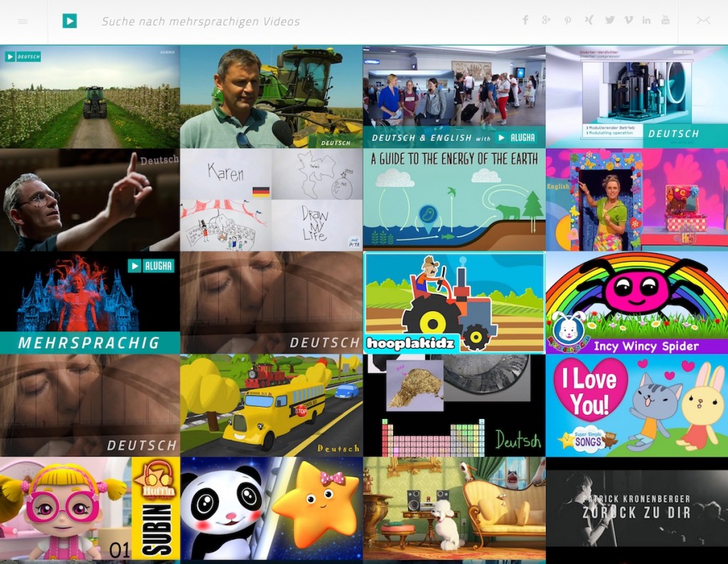Play the hooplakidz tractor cartoon
Viewport: 728px width, 564px height.
[x=454, y=303]
